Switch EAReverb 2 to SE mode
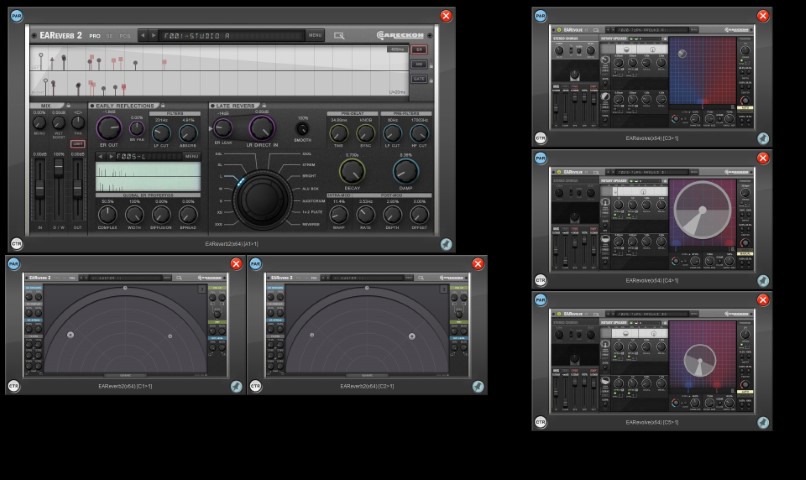Viewport: 806px width, 480px height. [109, 36]
